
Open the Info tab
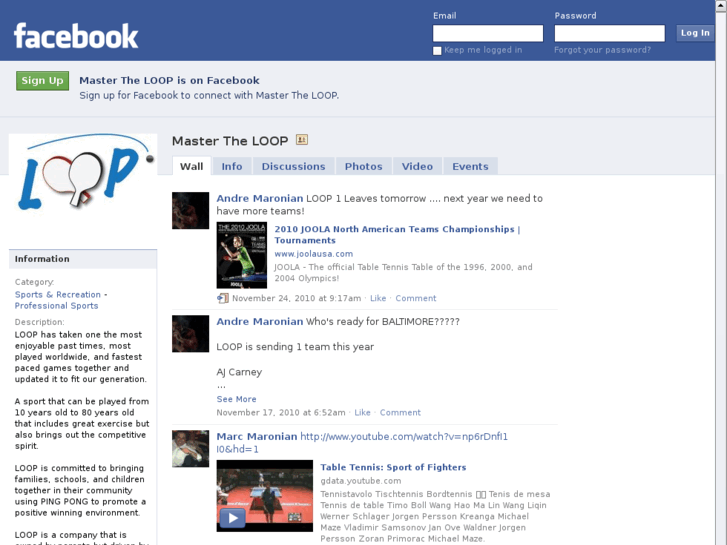coord(232,166)
